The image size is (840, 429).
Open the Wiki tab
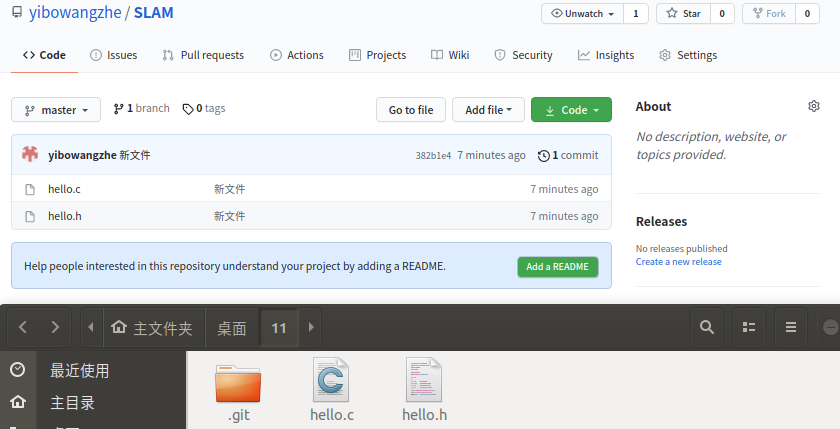pos(450,55)
